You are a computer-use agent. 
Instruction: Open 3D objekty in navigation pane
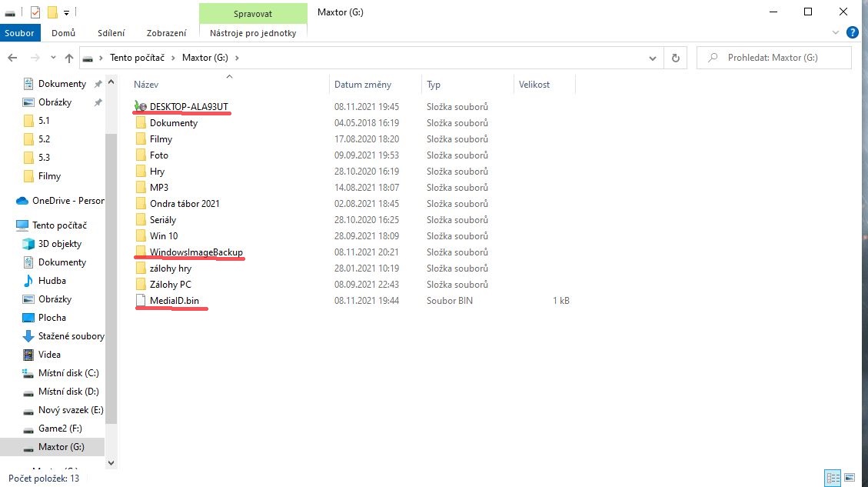(59, 244)
